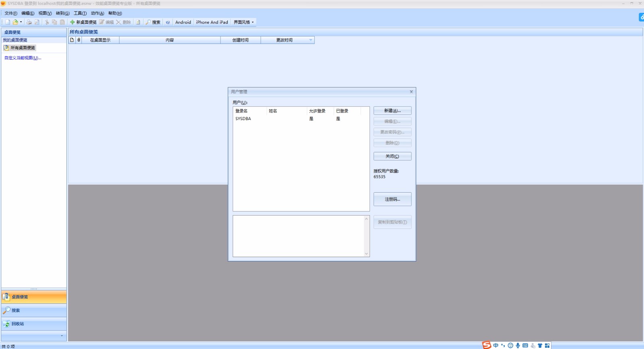
Task: Click the 注册码... registration code button
Action: pos(392,199)
